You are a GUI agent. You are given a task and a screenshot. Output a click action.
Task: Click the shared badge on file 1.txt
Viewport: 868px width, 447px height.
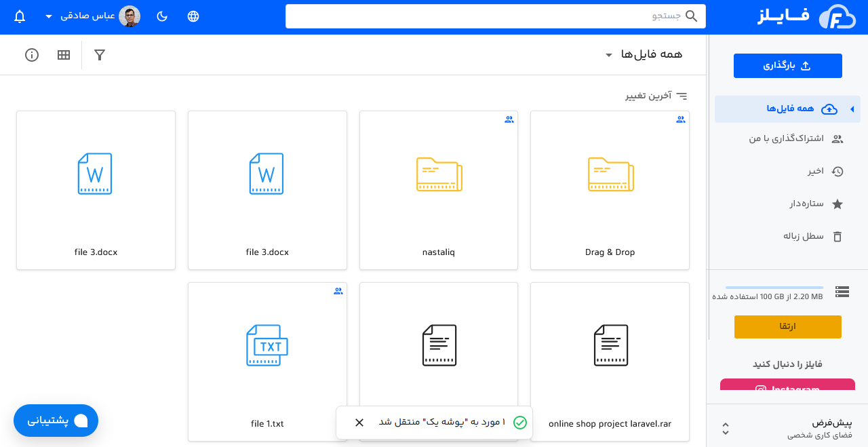pos(337,291)
